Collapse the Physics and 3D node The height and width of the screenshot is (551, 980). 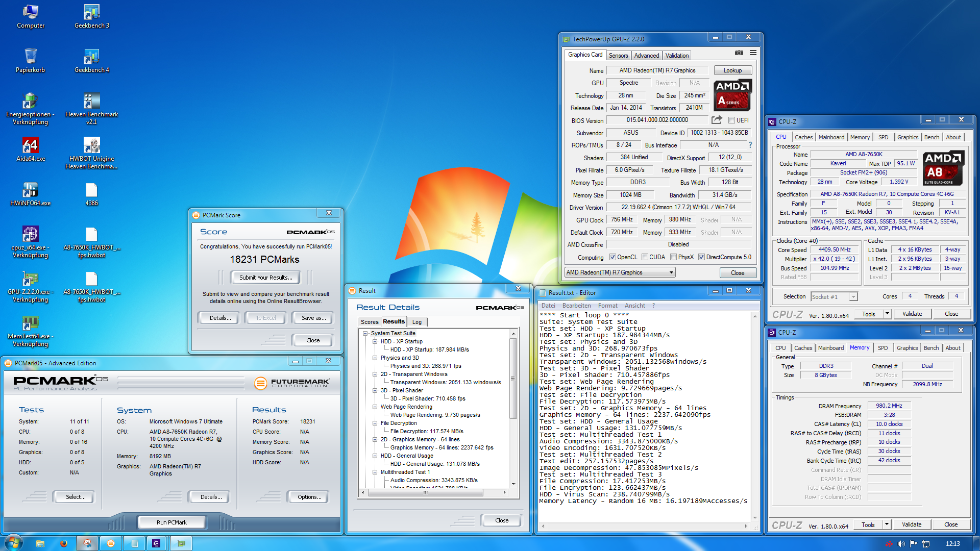(375, 358)
